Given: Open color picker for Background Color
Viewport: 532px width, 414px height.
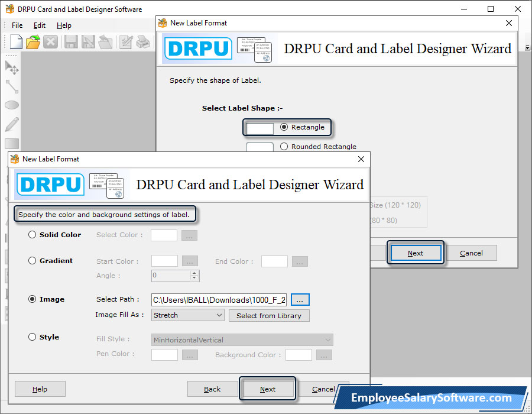Looking at the screenshot, I should pyautogui.click(x=324, y=355).
